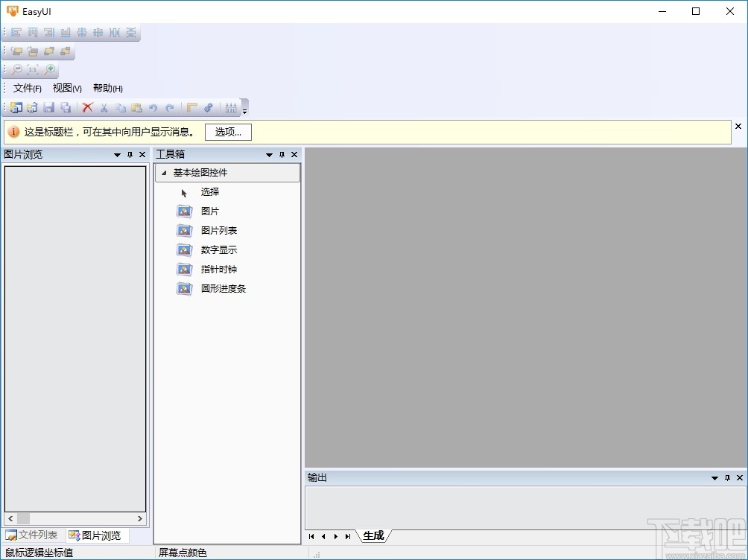The width and height of the screenshot is (748, 560).
Task: Choose the 圆形进度条 control
Action: click(x=223, y=289)
